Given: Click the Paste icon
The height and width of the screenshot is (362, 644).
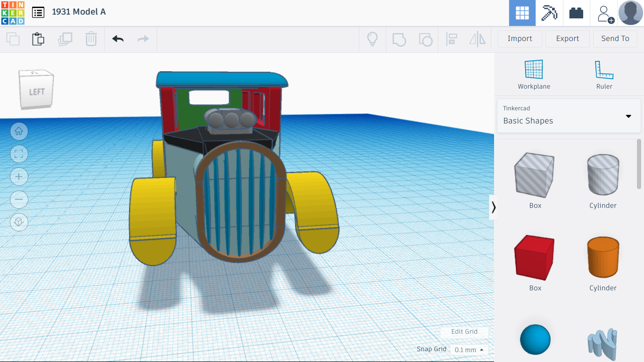Looking at the screenshot, I should click(x=38, y=39).
